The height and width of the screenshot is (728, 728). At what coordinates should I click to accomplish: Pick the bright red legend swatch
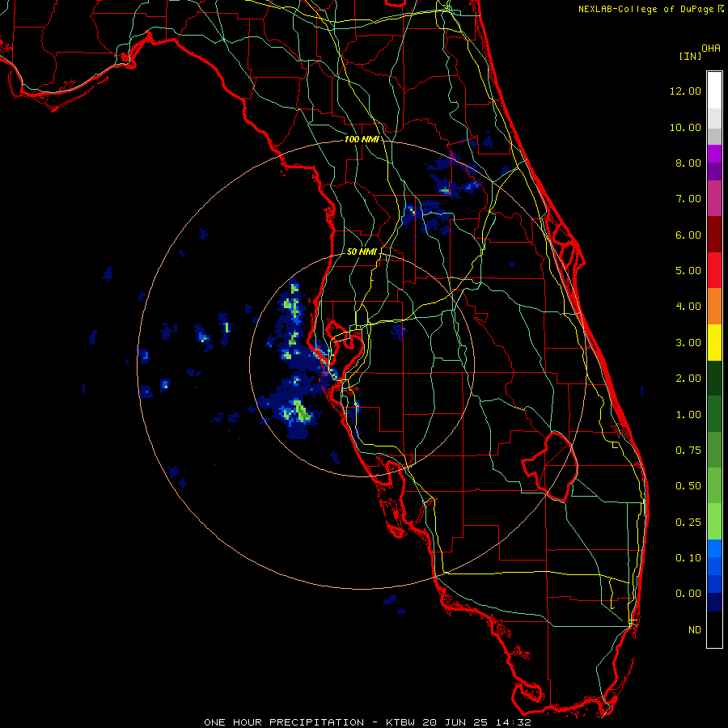(714, 270)
